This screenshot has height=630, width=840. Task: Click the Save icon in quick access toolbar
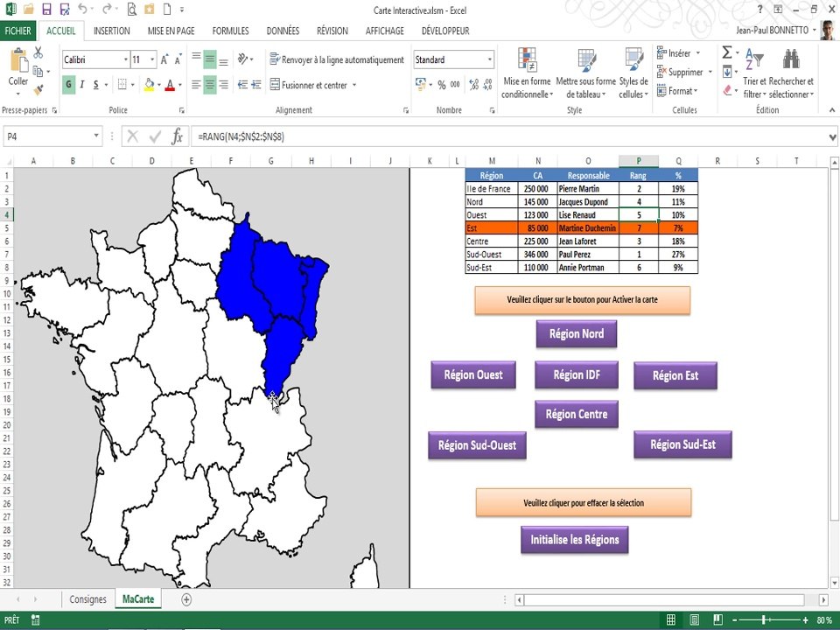[46, 9]
